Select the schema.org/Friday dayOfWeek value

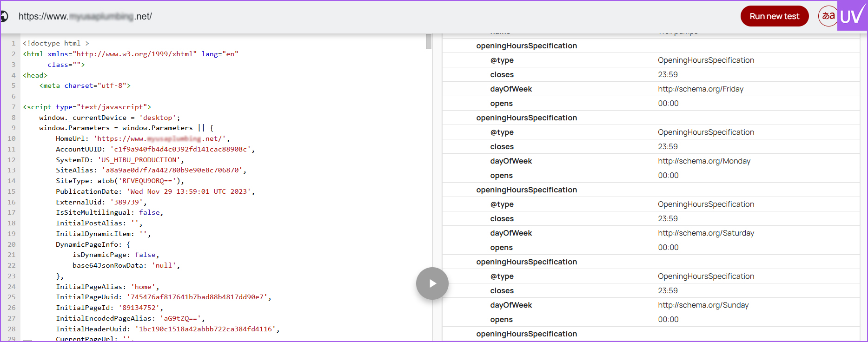click(x=700, y=89)
